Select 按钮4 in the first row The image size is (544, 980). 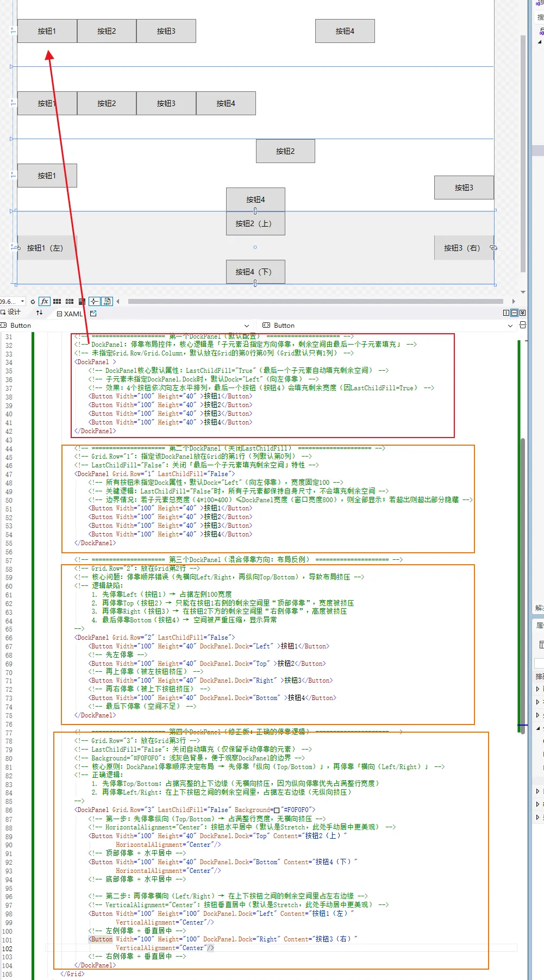pos(345,31)
